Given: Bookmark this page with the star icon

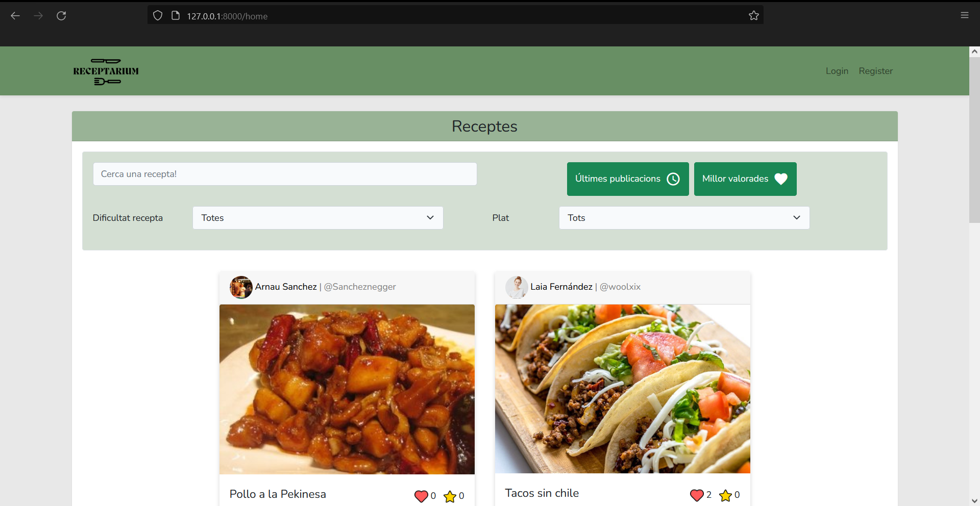Looking at the screenshot, I should (754, 16).
